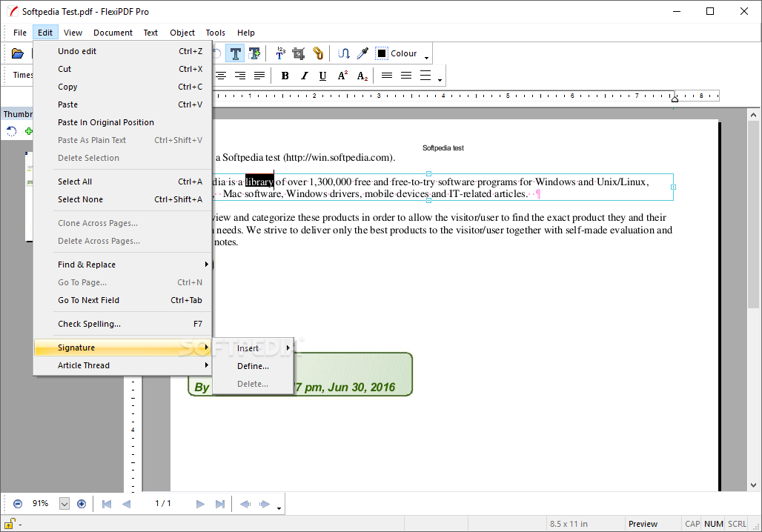762x532 pixels.
Task: Toggle underline formatting
Action: (322, 76)
